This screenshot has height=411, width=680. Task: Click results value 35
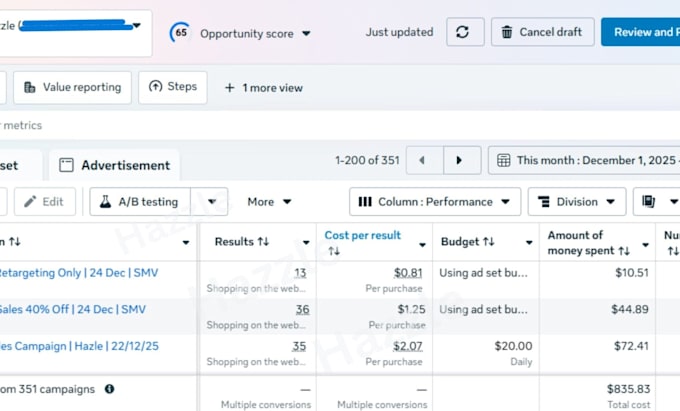point(299,346)
